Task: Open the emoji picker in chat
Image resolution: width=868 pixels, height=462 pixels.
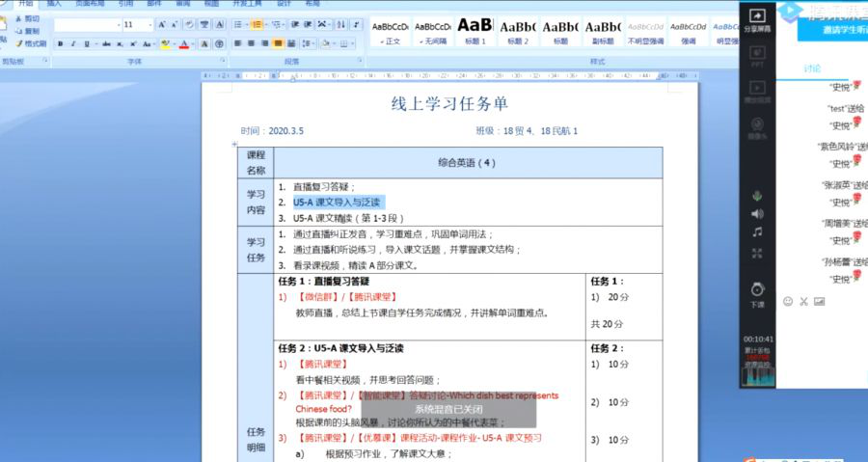Action: tap(788, 302)
